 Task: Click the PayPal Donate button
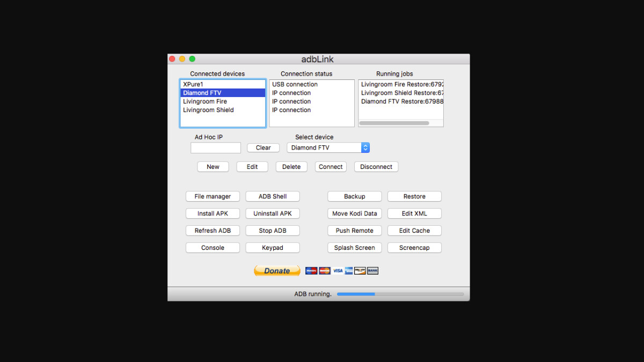[277, 271]
